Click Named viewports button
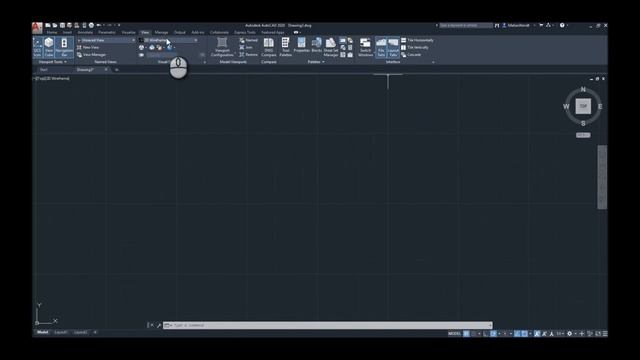Screen dimensions: 640x360 click(249, 40)
